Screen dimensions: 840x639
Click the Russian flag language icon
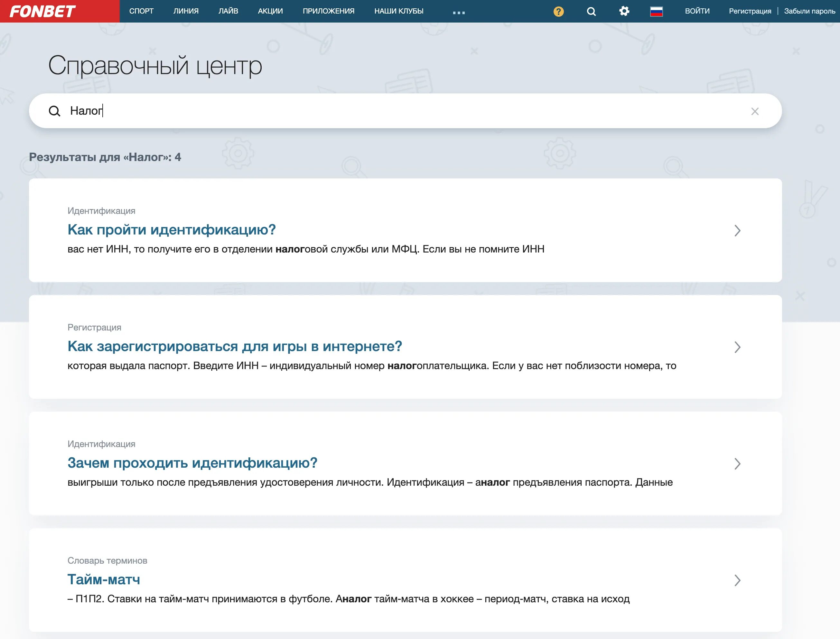657,11
